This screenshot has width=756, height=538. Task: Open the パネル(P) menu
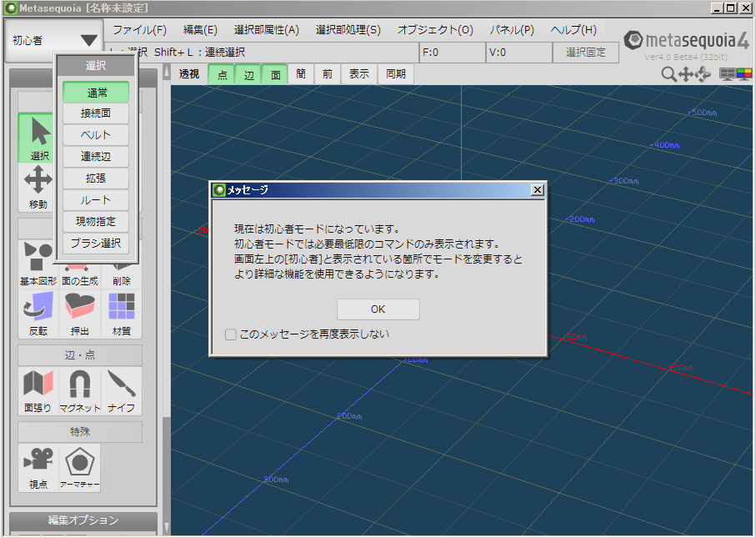pyautogui.click(x=512, y=30)
